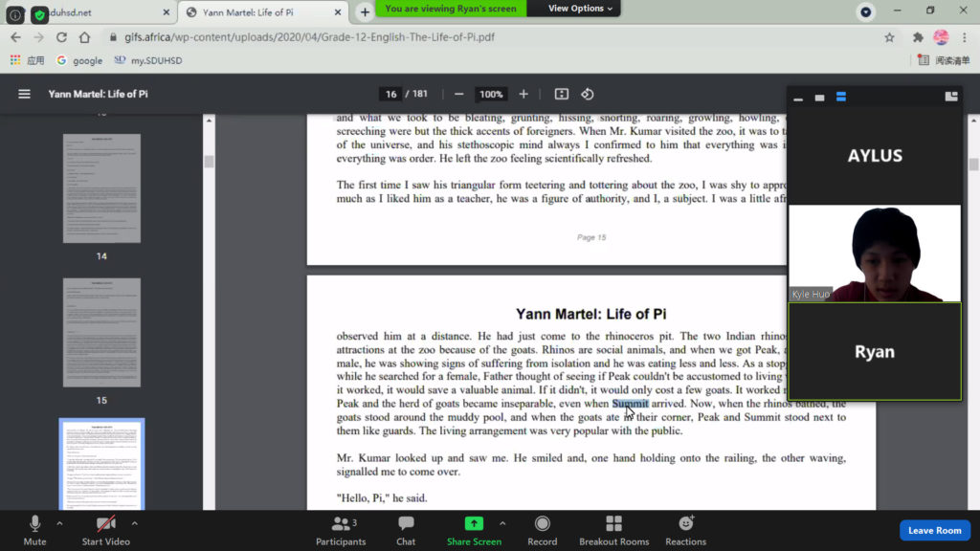
Task: Click Kyle Huo's video tile
Action: pyautogui.click(x=875, y=253)
